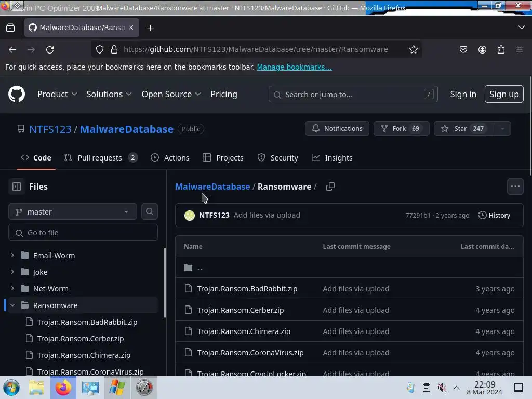Click the Firefox forward arrow
532x399 pixels.
(x=31, y=49)
